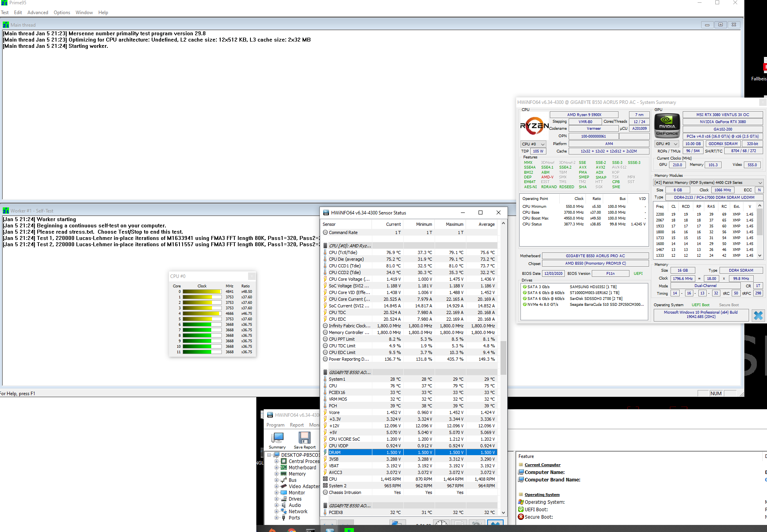This screenshot has height=532, width=767.
Task: Expand the Central Processor tree node
Action: pyautogui.click(x=277, y=461)
